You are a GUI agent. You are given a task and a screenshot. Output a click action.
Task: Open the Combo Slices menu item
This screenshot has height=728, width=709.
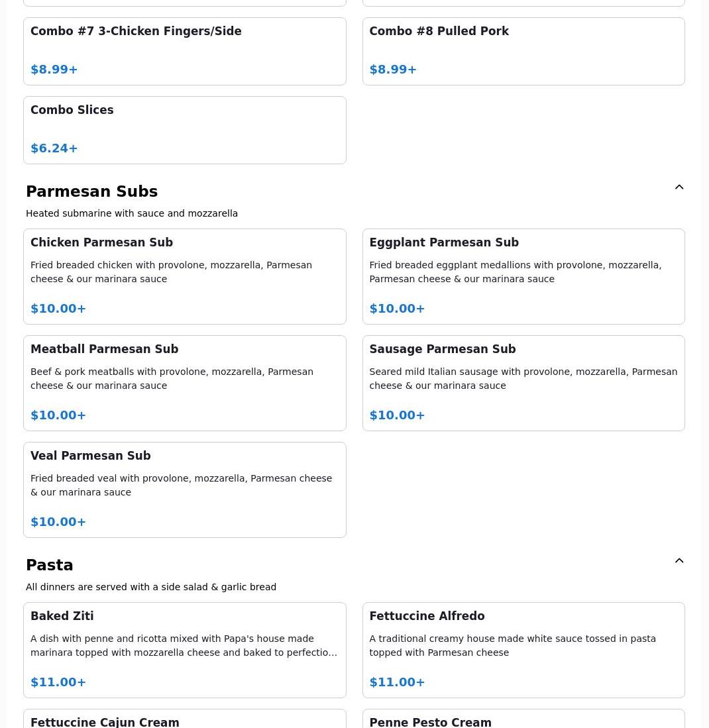click(x=184, y=130)
